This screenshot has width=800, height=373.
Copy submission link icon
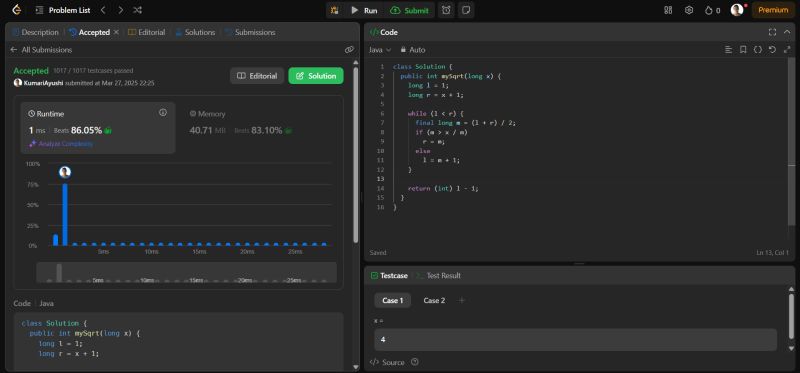349,50
